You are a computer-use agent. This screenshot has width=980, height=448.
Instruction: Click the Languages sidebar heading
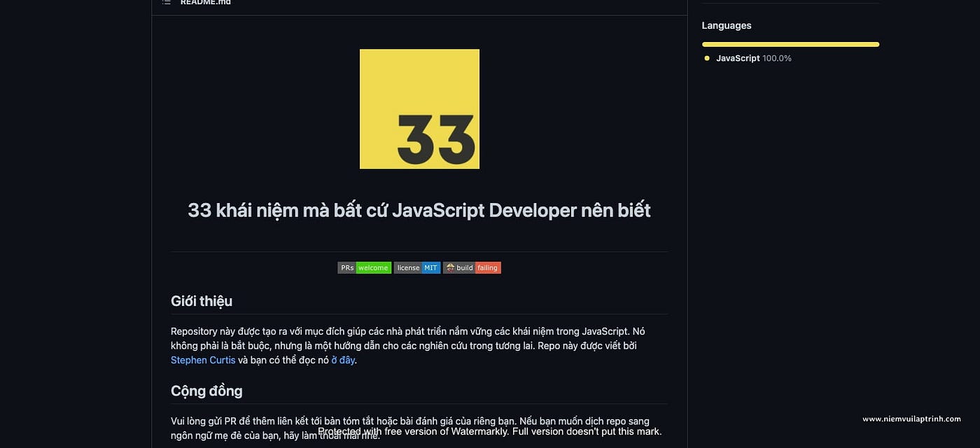tap(727, 25)
